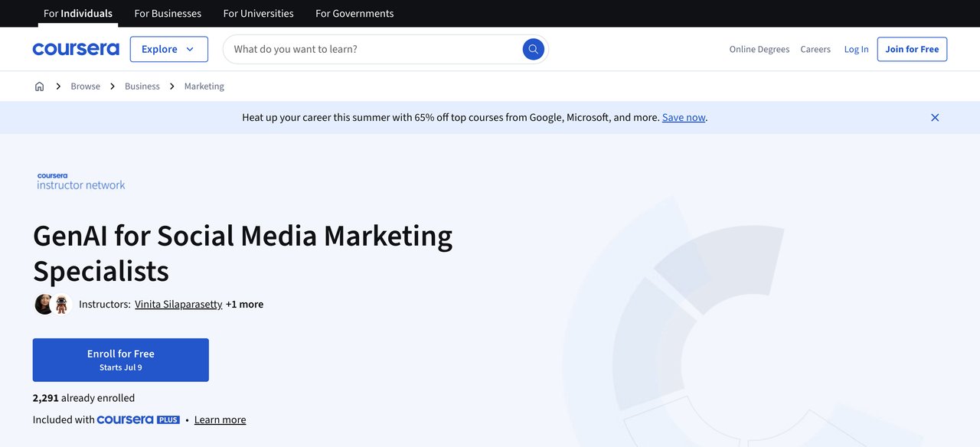
Task: Switch to the For Businesses tab
Action: point(168,13)
